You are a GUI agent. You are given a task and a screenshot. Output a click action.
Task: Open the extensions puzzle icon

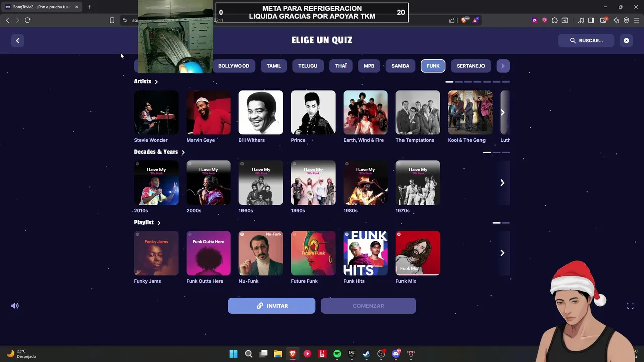(554, 20)
